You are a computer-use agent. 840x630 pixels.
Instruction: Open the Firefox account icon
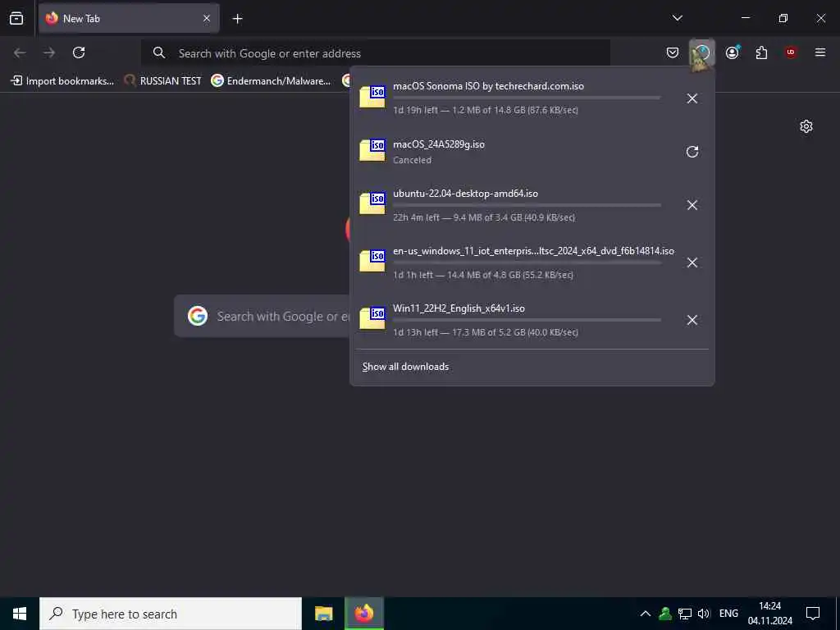733,52
